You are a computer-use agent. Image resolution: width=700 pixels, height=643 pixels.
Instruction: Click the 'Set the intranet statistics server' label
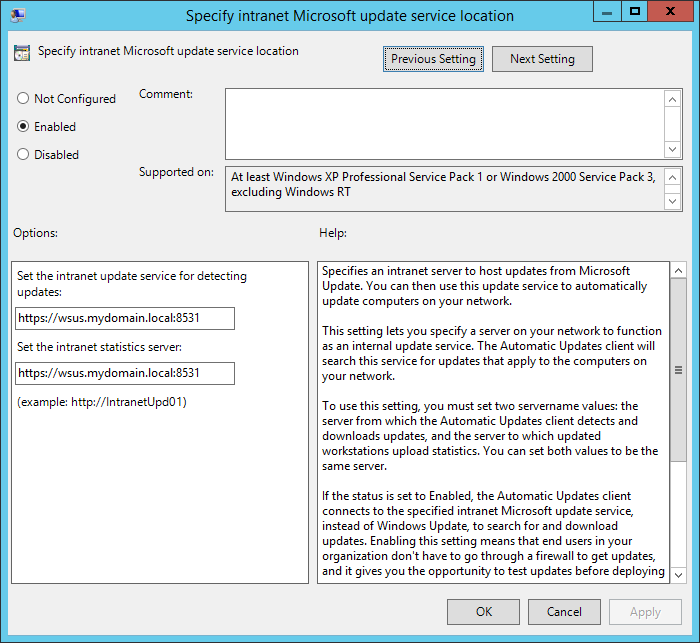[99, 347]
